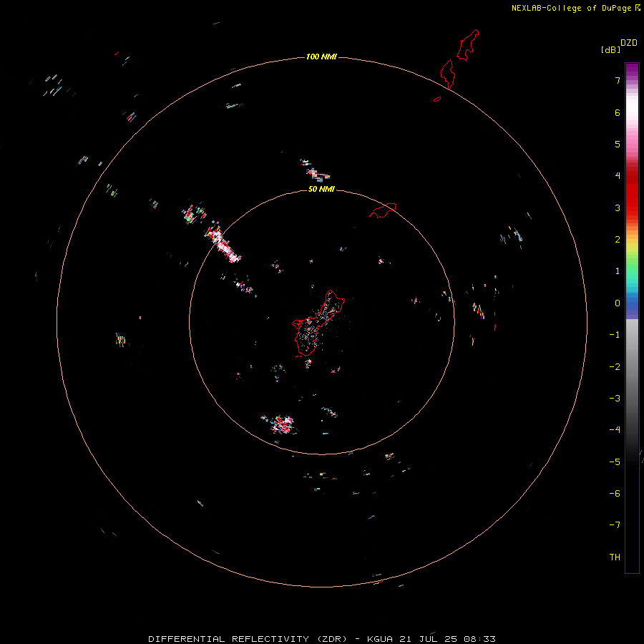The image size is (644, 644).
Task: Click the 08:33 timestamp
Action: pos(479,639)
